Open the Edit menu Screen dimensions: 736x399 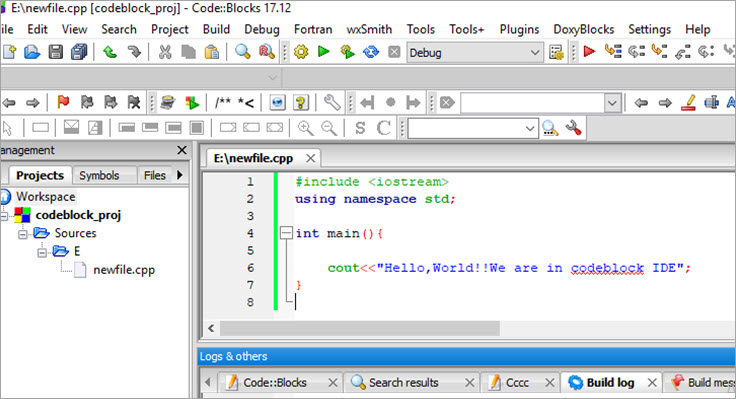click(37, 29)
